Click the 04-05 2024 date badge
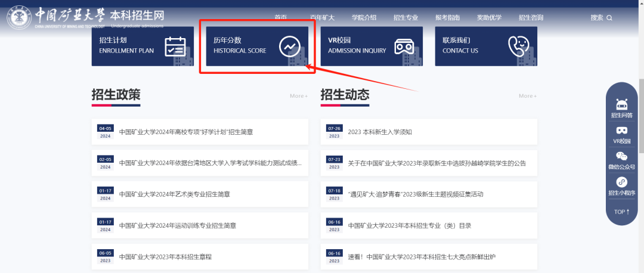 (x=105, y=132)
